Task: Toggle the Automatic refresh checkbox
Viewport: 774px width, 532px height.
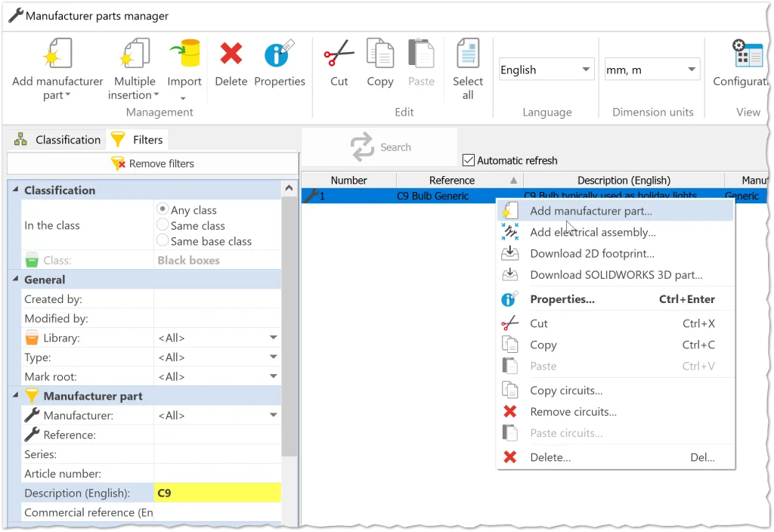Action: pyautogui.click(x=469, y=160)
